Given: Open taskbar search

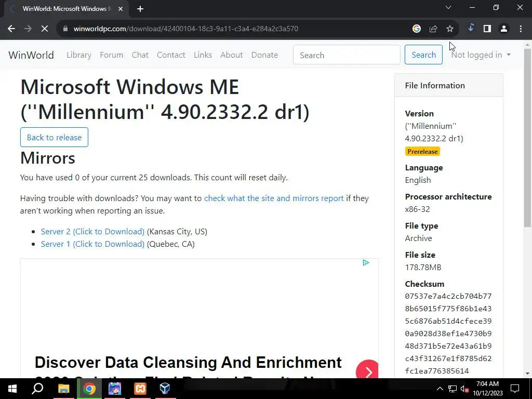Looking at the screenshot, I should click(37, 389).
